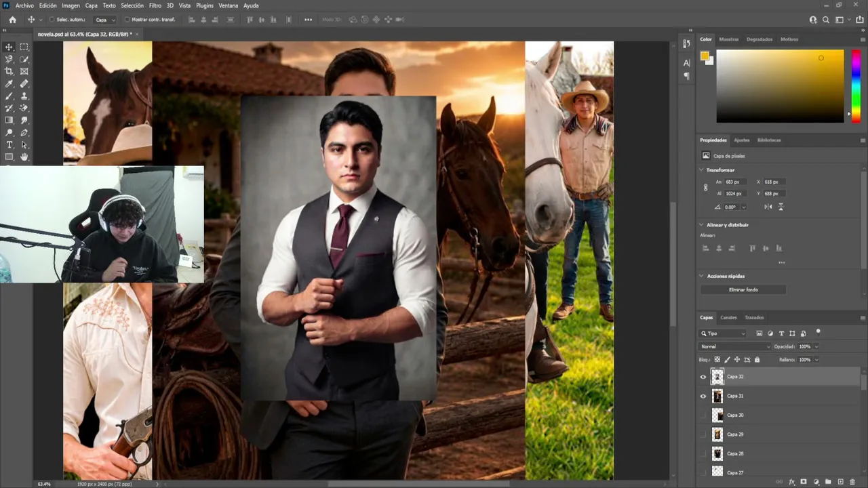Select the Eraser tool
This screenshot has width=868, height=488.
point(24,108)
